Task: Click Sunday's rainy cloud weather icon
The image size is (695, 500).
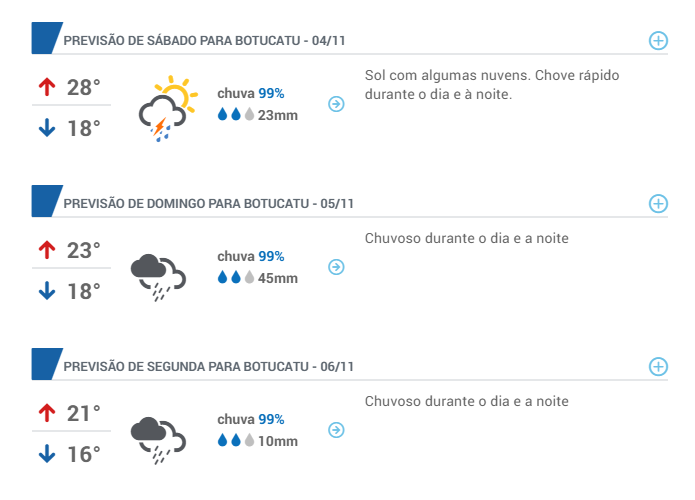Action: tap(158, 277)
